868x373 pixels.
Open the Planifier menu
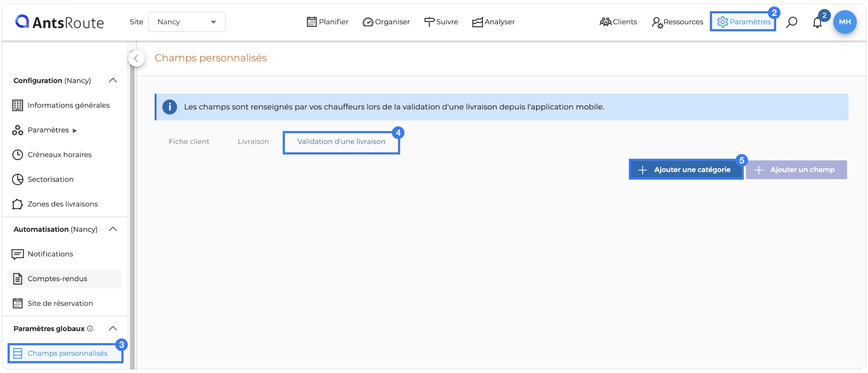(x=328, y=22)
